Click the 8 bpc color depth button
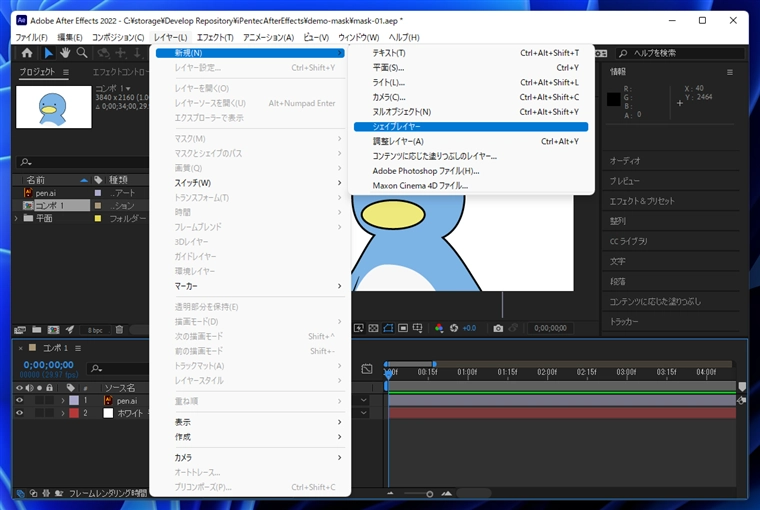This screenshot has height=510, width=760. point(95,330)
